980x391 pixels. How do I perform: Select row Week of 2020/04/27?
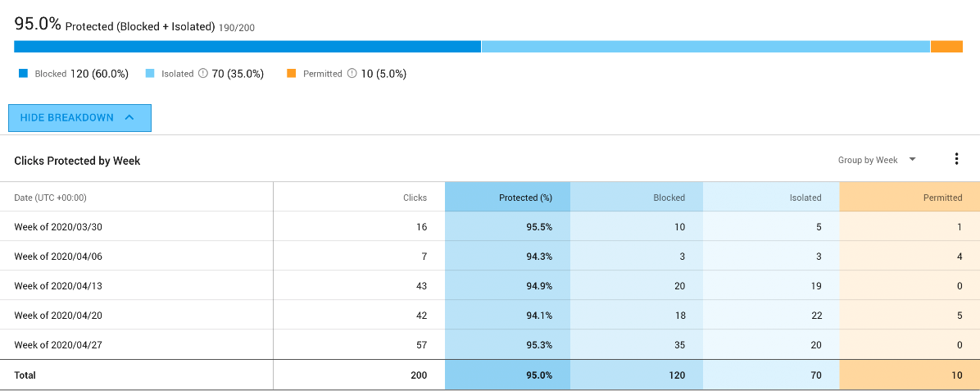click(490, 344)
